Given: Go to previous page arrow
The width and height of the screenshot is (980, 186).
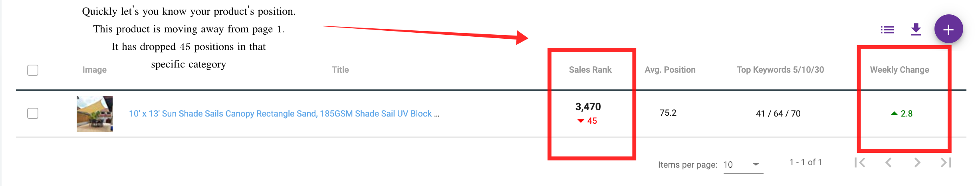Looking at the screenshot, I should [x=889, y=162].
